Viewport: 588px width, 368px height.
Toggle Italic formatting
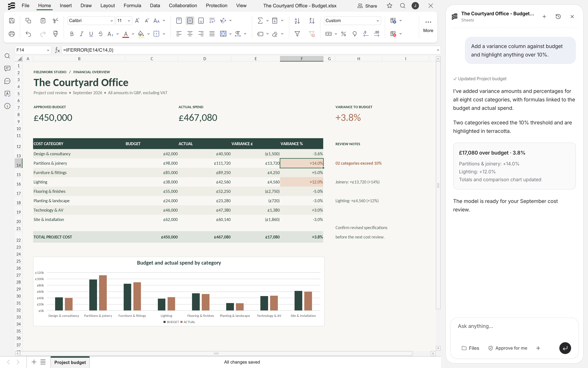(81, 34)
